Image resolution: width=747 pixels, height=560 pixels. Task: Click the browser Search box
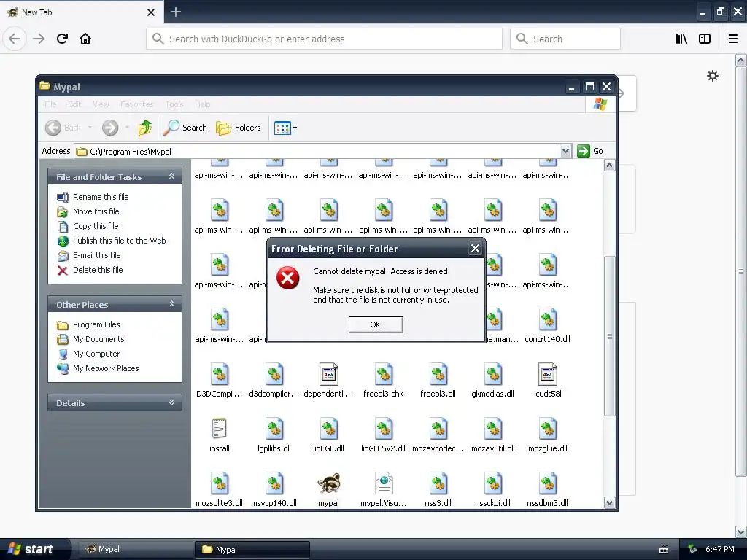point(565,39)
